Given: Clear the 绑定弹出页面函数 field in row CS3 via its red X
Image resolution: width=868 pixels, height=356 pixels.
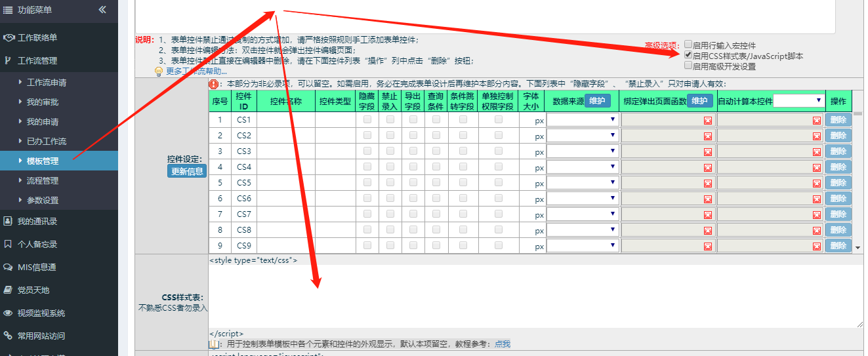Looking at the screenshot, I should tap(708, 152).
